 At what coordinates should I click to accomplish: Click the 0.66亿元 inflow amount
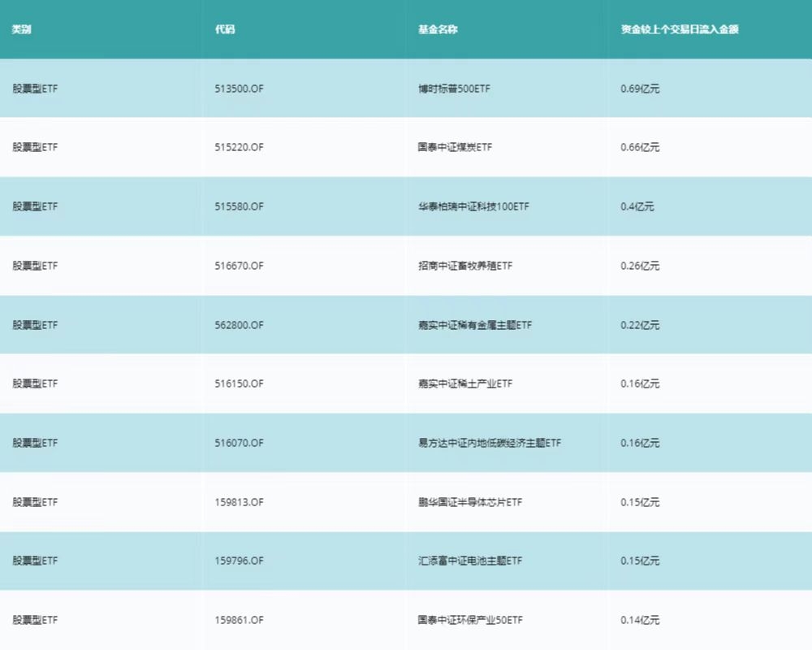click(x=640, y=147)
